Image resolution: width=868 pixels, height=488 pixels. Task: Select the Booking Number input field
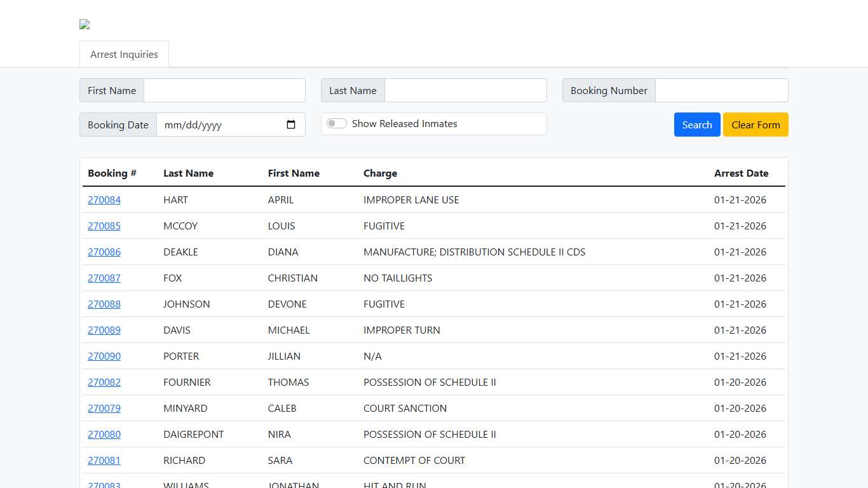tap(721, 90)
